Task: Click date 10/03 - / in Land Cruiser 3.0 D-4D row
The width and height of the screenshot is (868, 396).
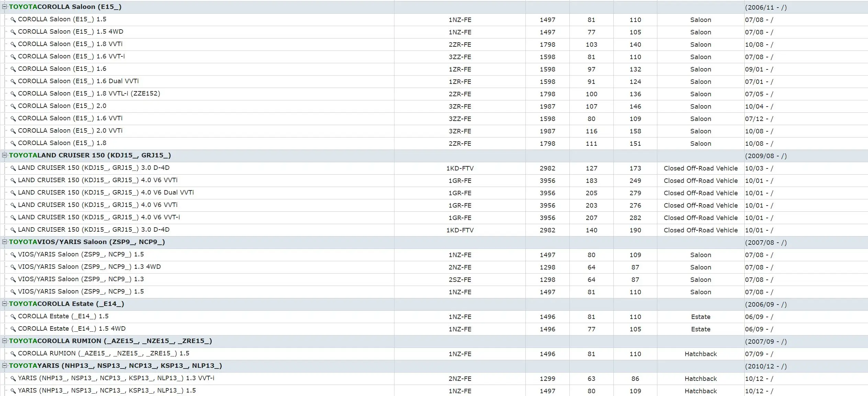Action: click(759, 168)
